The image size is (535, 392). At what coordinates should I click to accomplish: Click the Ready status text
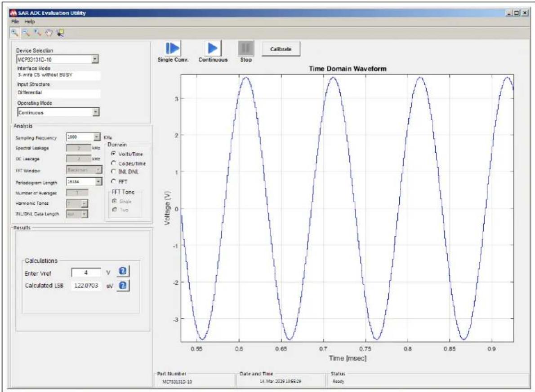tap(338, 381)
